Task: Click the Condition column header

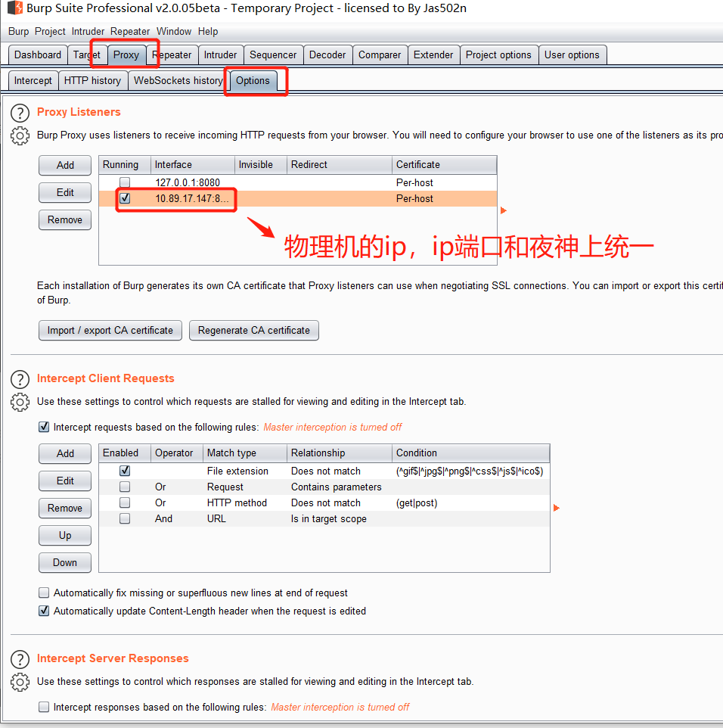Action: click(x=471, y=453)
